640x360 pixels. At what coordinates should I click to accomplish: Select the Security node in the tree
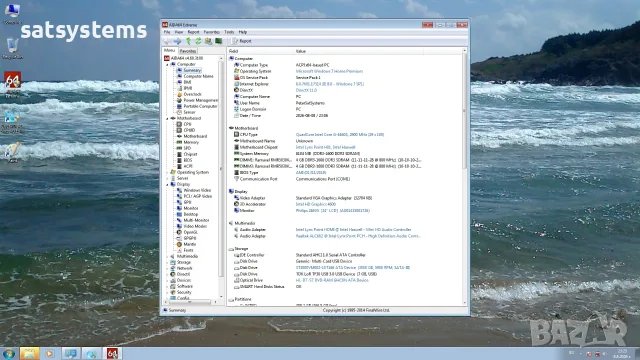tap(184, 292)
